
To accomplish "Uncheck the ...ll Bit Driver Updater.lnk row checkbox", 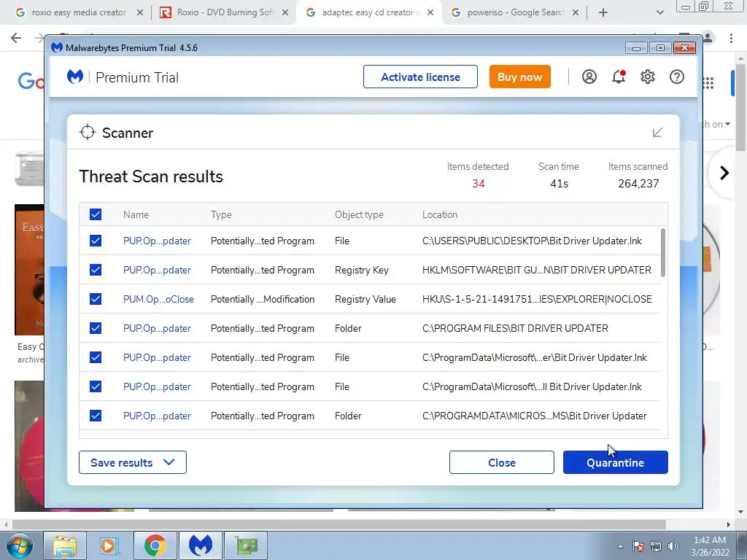I will 96,386.
